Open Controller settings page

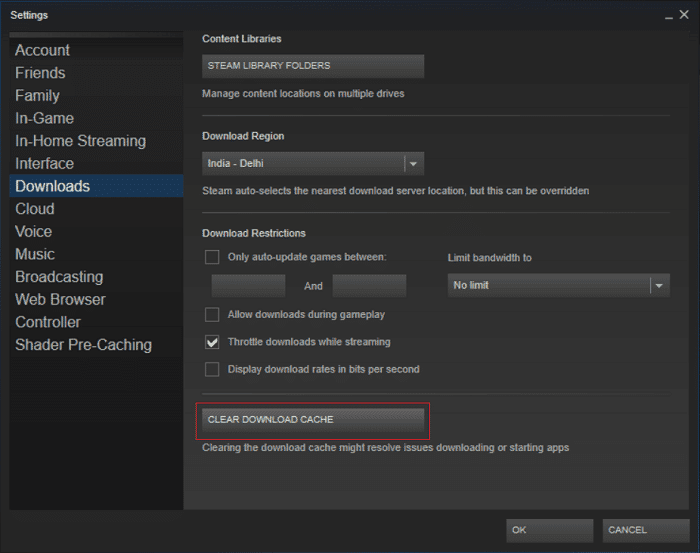(54, 322)
